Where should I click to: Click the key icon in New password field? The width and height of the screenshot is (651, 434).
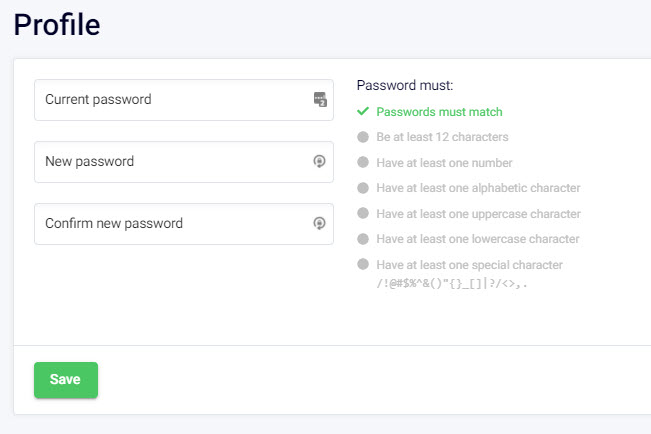pos(320,162)
